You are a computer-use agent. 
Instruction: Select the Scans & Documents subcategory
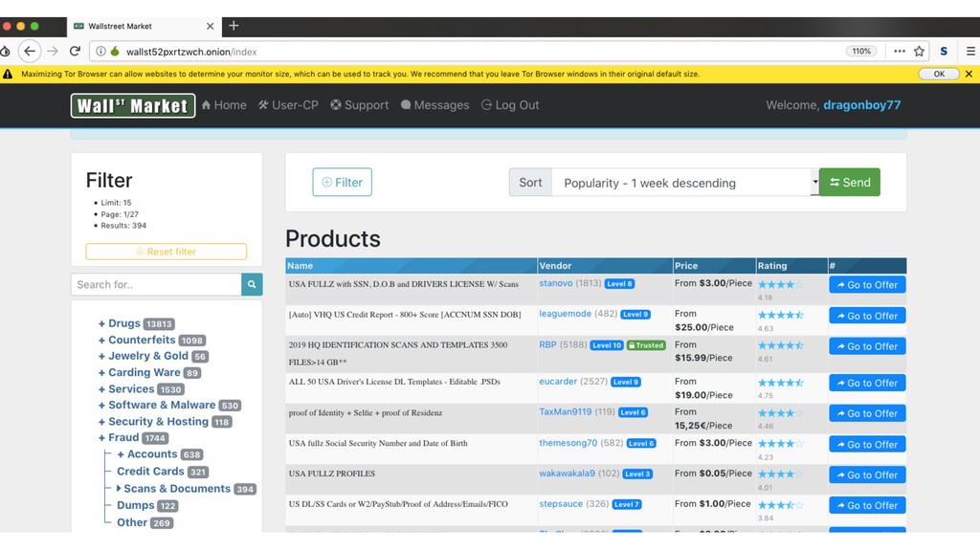[173, 489]
